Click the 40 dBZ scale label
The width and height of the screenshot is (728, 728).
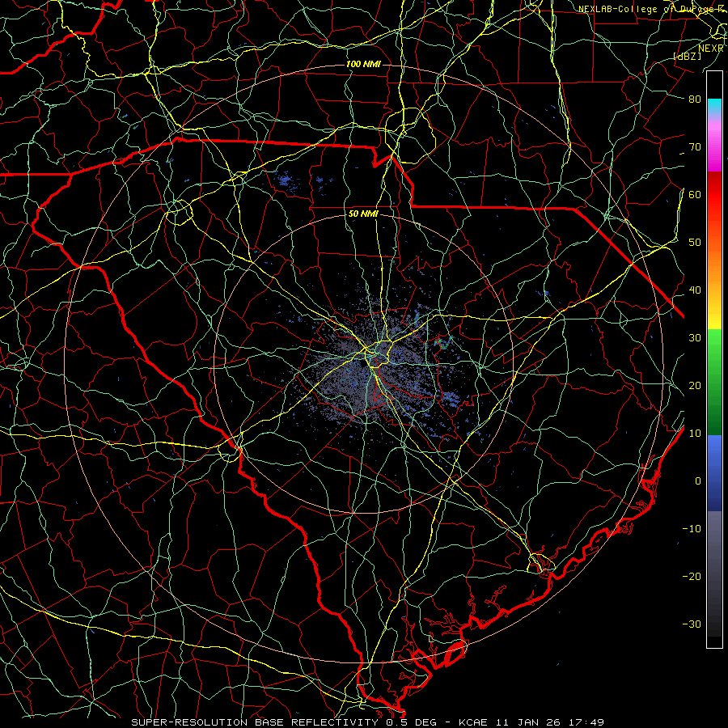click(695, 290)
